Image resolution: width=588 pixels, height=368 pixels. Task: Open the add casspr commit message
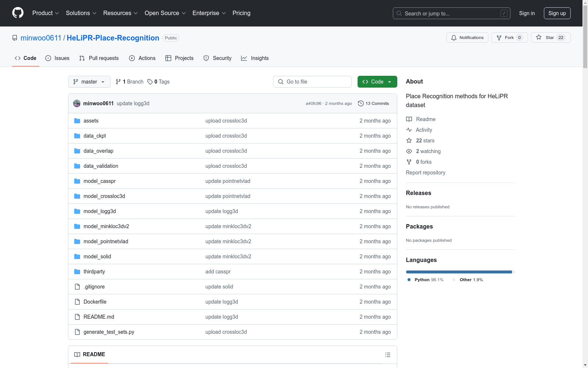coord(218,272)
